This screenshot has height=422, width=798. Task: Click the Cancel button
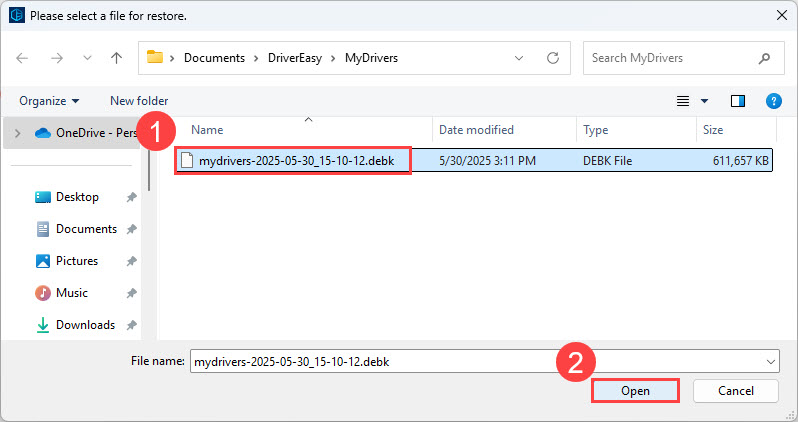736,391
